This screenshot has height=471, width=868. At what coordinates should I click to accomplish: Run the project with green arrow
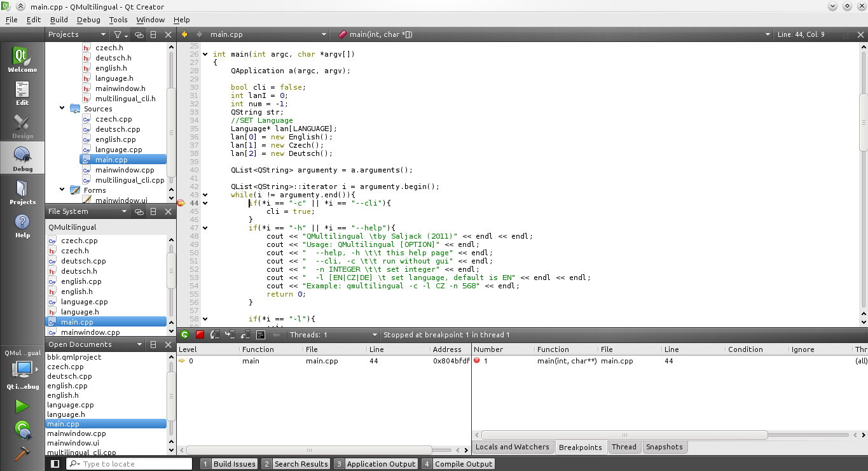click(22, 406)
